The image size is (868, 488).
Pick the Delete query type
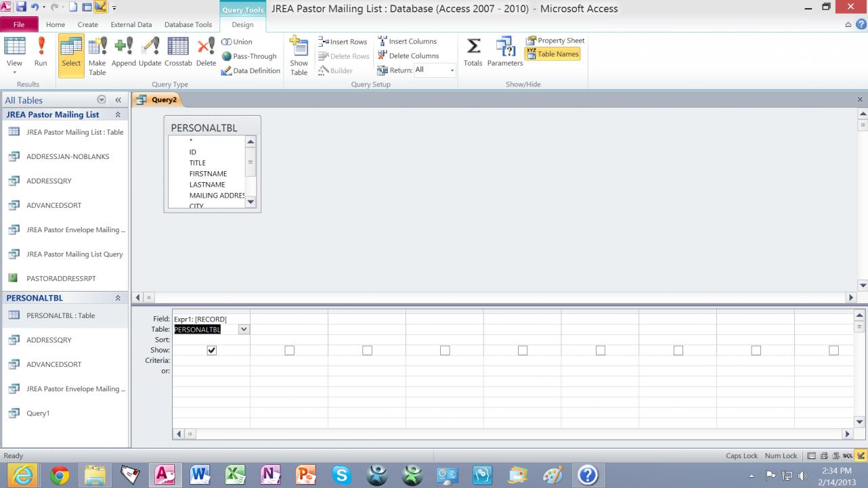[206, 53]
